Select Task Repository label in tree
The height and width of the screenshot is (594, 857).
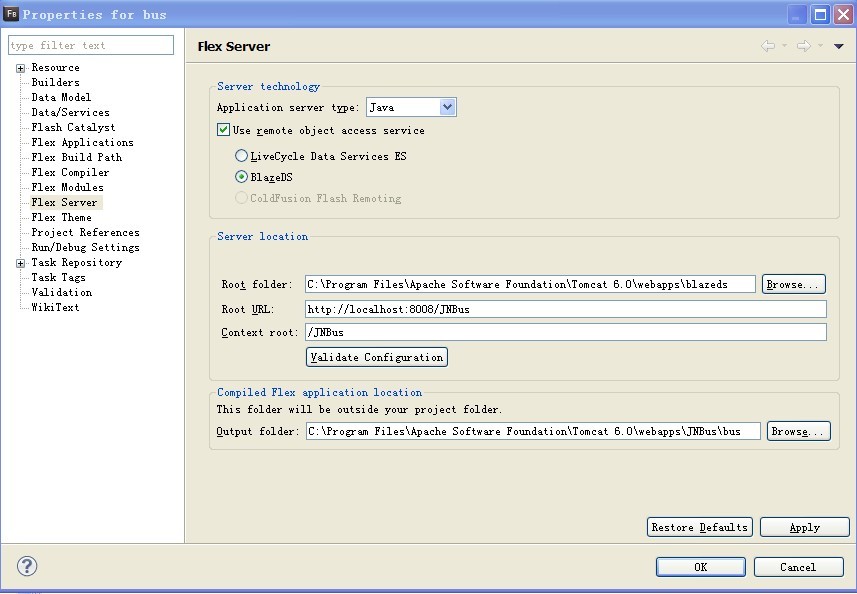tap(77, 263)
